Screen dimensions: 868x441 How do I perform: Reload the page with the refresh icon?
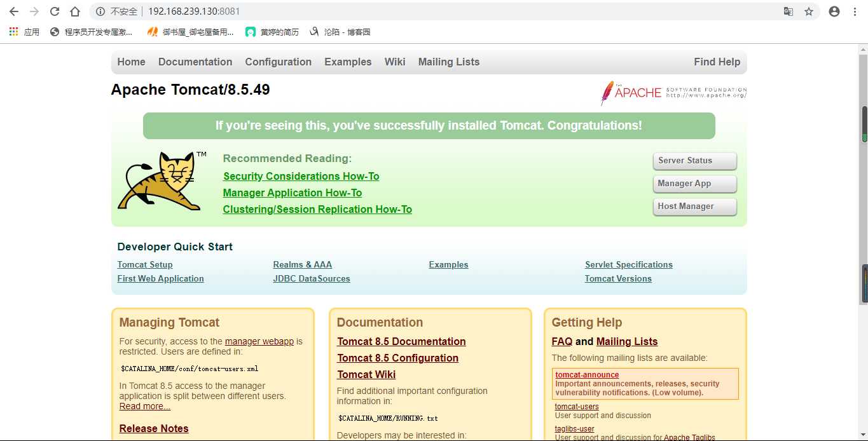pos(55,11)
